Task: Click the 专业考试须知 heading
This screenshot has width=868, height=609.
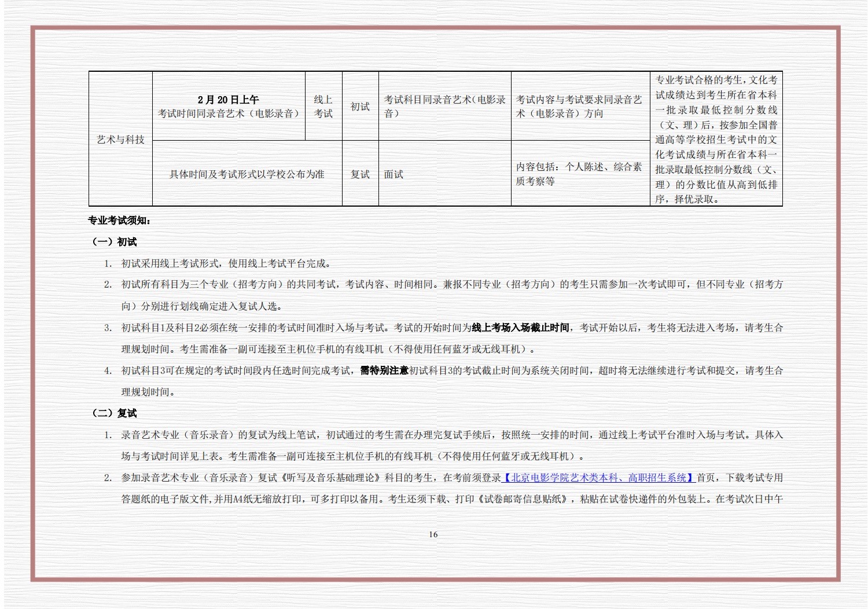Action: 119,221
